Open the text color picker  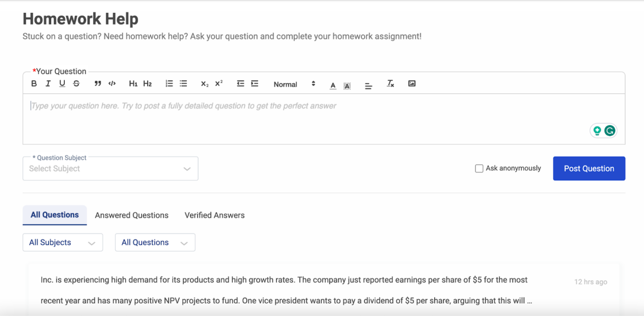333,85
